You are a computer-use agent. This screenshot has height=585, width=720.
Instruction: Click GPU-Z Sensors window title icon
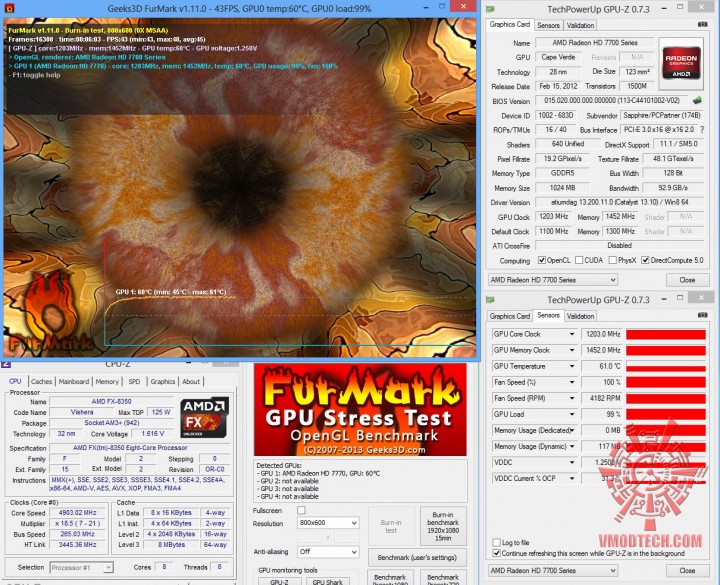pos(490,300)
